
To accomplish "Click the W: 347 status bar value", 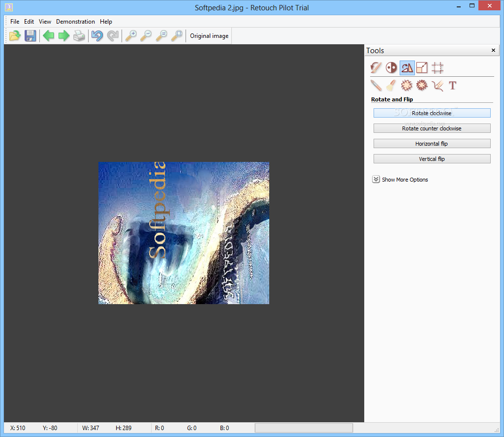I will point(91,428).
